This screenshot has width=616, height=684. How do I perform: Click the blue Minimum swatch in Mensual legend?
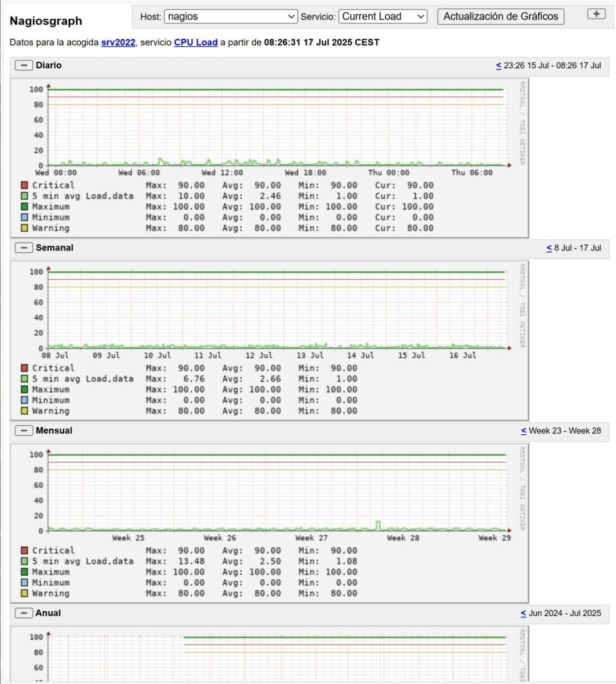click(25, 582)
